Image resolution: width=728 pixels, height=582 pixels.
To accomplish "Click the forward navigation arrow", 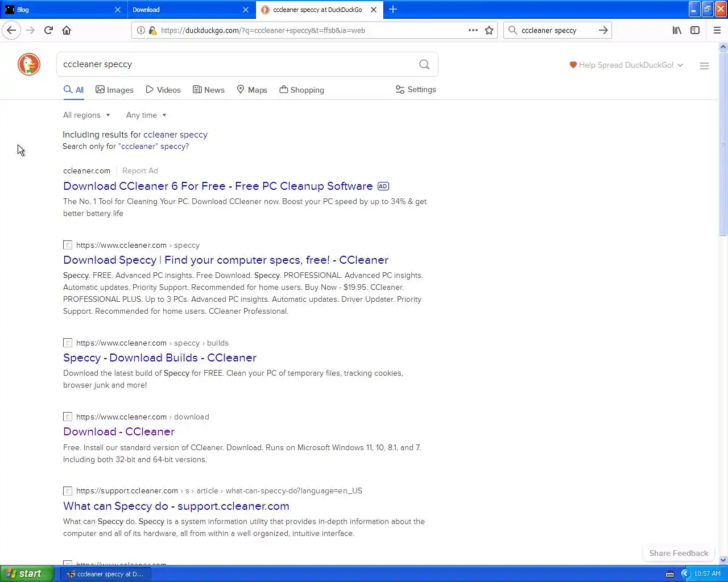I will coord(30,30).
